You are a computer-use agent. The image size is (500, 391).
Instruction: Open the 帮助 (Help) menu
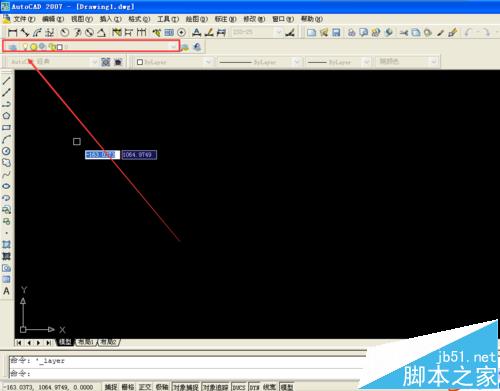312,19
